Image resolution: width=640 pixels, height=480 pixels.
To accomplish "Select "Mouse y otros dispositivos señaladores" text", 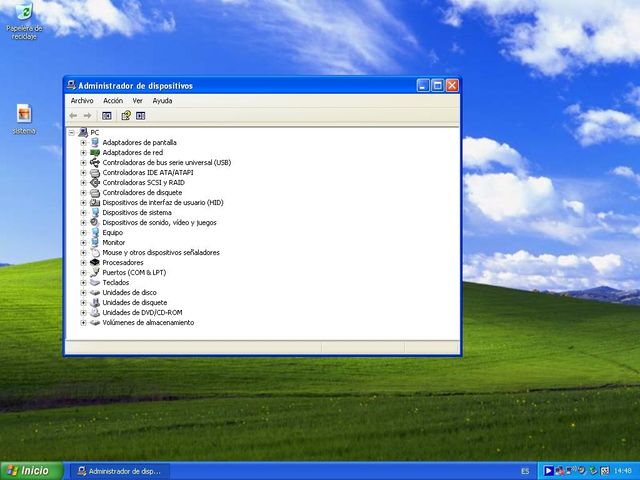I will click(x=161, y=253).
